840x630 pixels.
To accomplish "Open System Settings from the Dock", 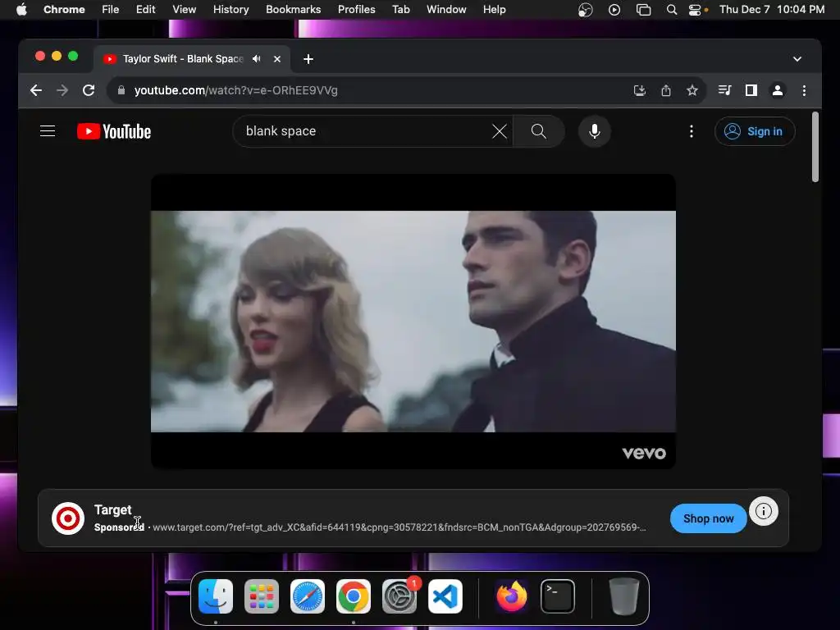I will tap(399, 596).
